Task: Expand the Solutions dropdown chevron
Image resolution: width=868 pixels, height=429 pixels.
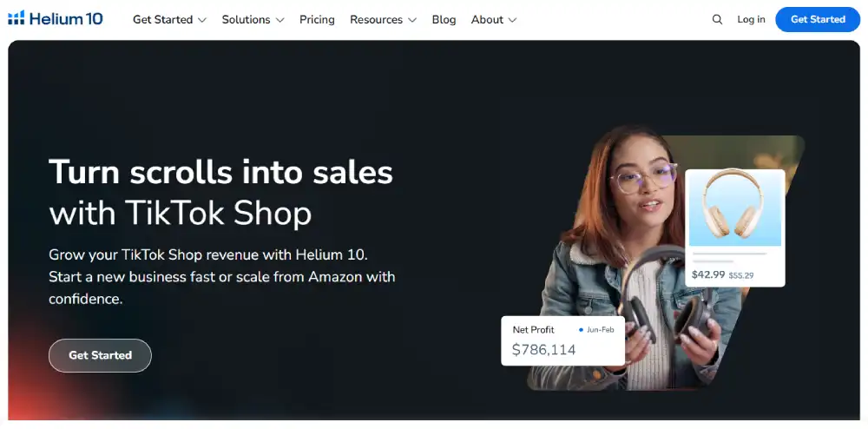Action: [279, 20]
